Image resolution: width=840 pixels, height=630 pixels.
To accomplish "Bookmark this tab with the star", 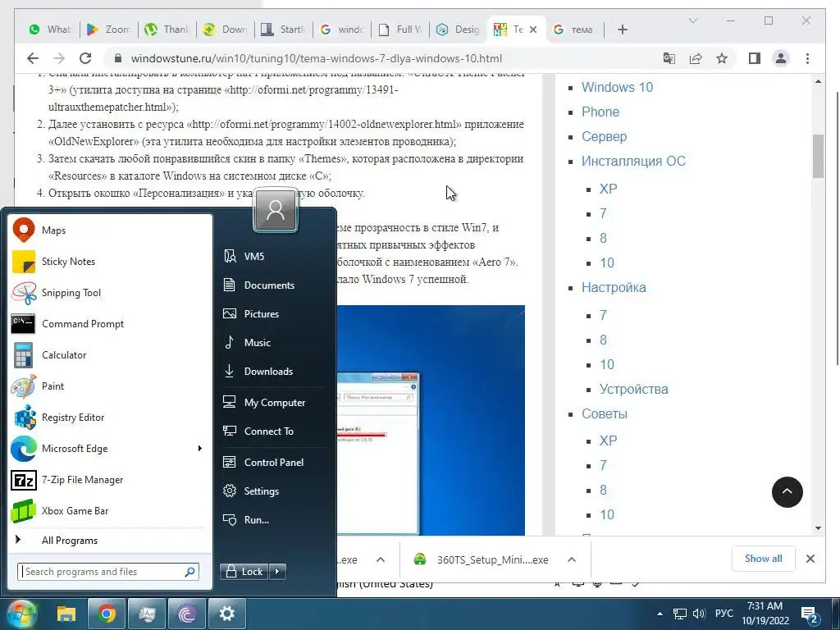I will point(722,58).
